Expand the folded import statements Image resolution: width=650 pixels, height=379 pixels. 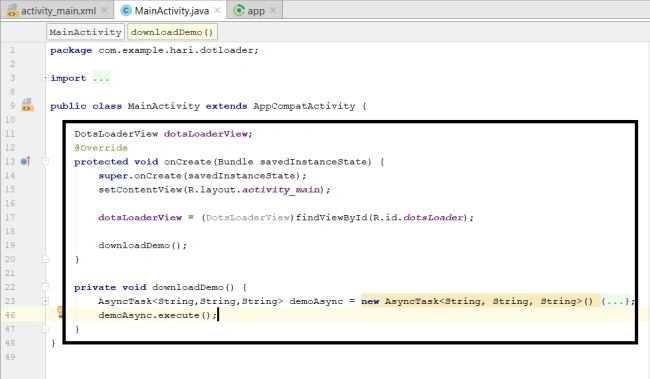(x=45, y=78)
